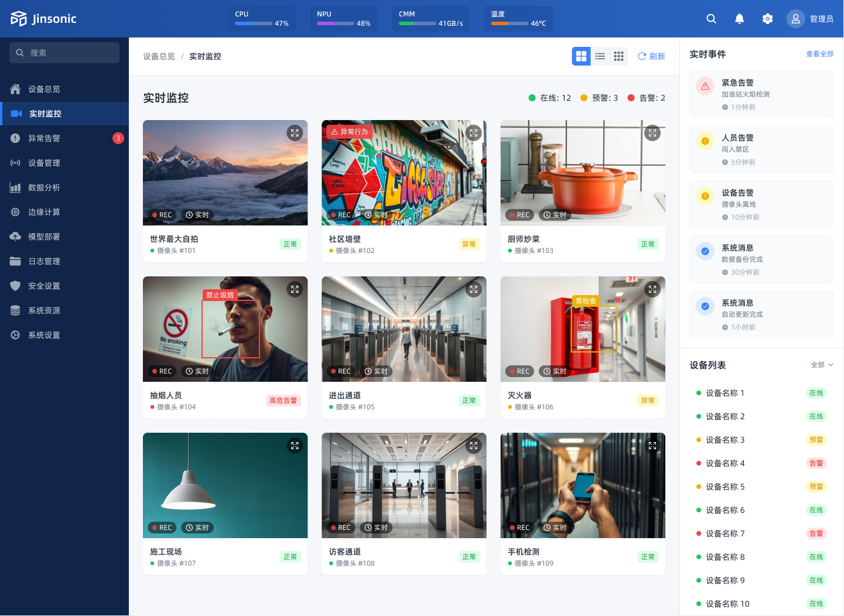Open settings gear in top bar
844x616 pixels.
[767, 19]
